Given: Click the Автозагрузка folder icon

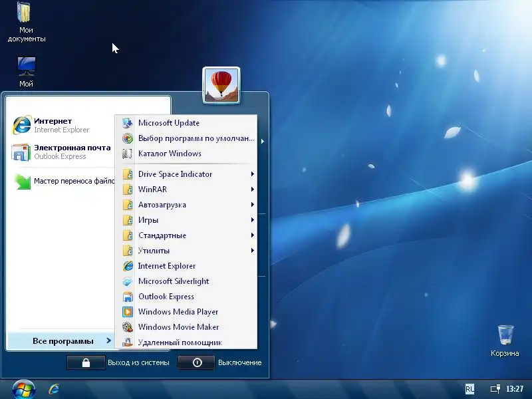Looking at the screenshot, I should 128,205.
